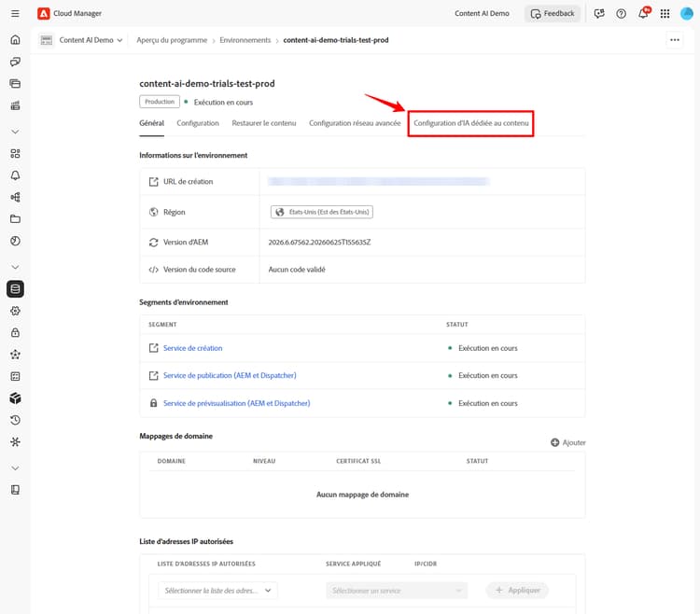Open the chat bubbles sidebar icon
The height and width of the screenshot is (614, 700).
(x=15, y=62)
